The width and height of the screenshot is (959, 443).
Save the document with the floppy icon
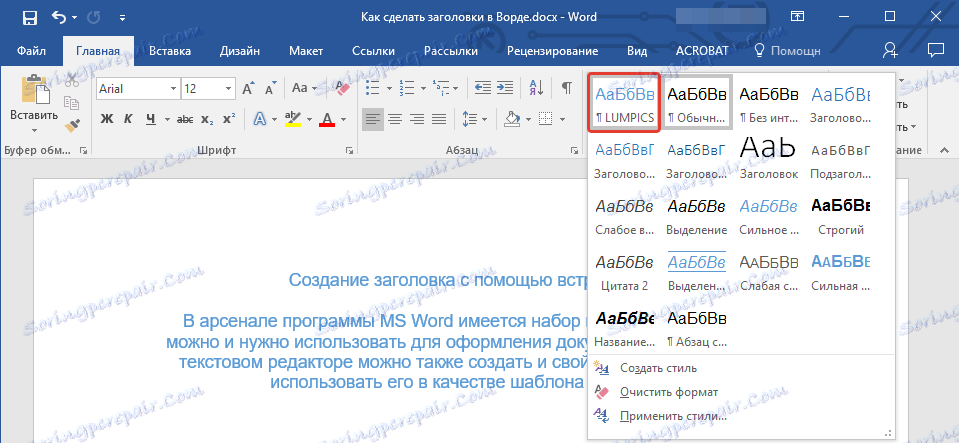[x=29, y=18]
